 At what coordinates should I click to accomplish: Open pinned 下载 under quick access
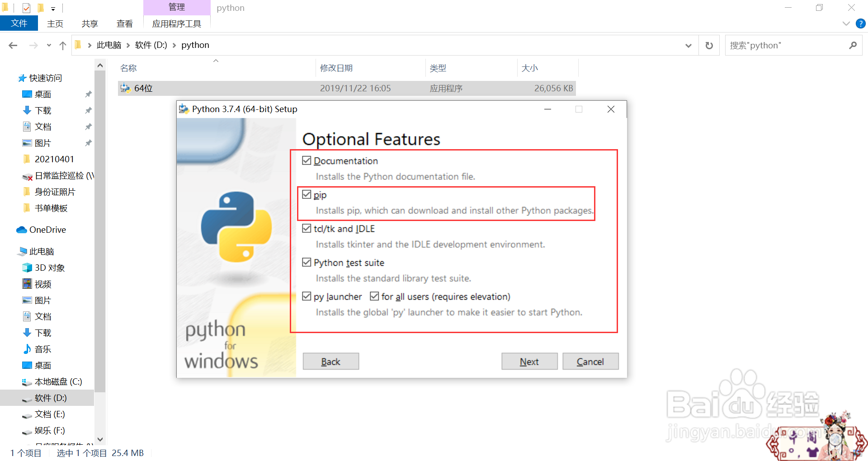click(x=43, y=111)
